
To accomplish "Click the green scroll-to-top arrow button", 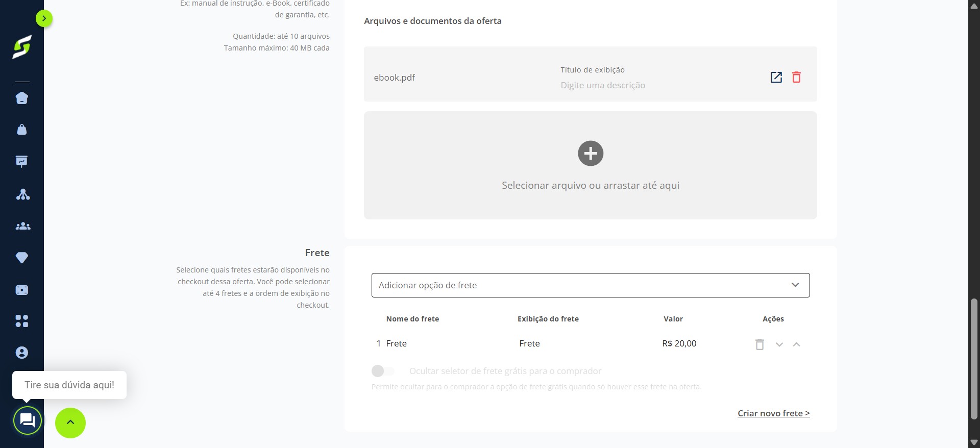I will click(x=70, y=422).
